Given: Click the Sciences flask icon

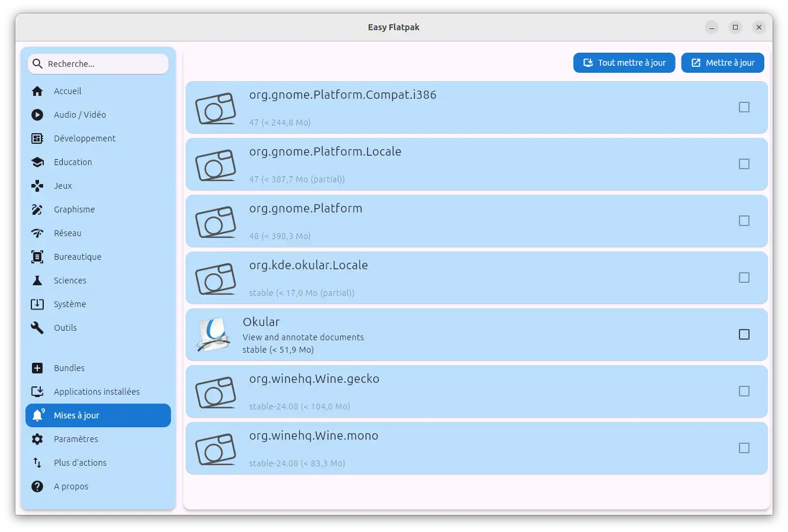Looking at the screenshot, I should [x=37, y=280].
